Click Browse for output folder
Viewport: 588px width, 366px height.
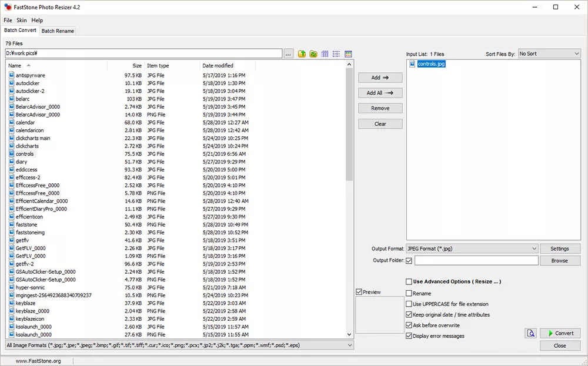coord(560,261)
